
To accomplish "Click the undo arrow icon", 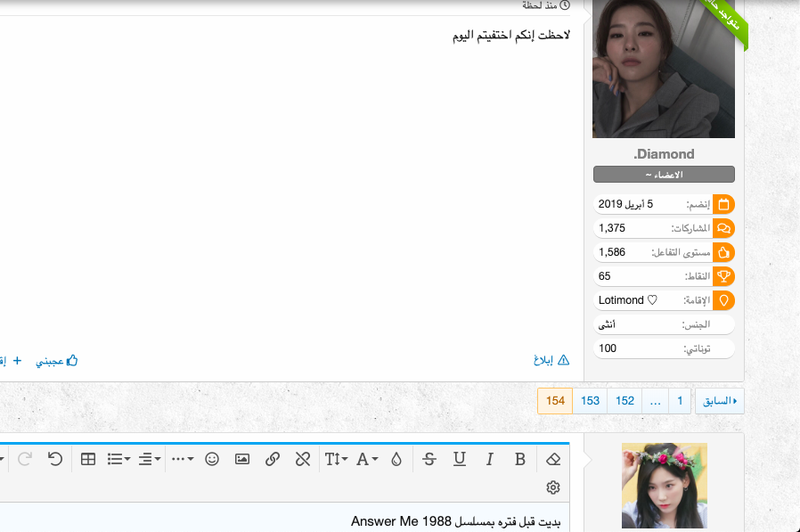I will coord(55,459).
